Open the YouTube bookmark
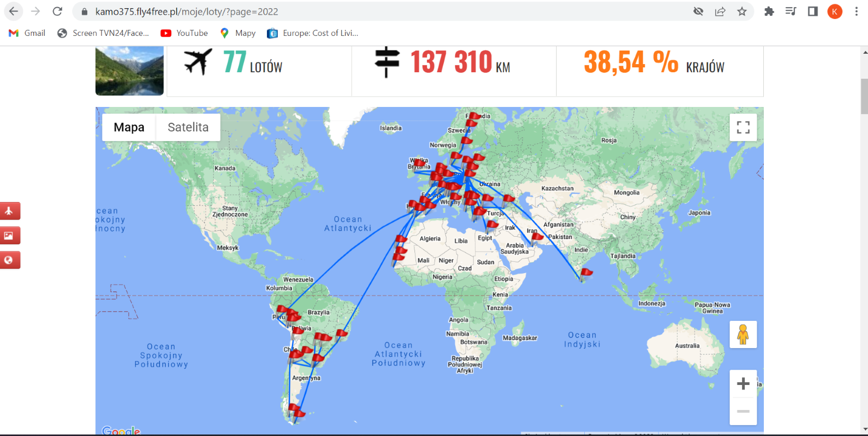The height and width of the screenshot is (436, 868). click(184, 33)
